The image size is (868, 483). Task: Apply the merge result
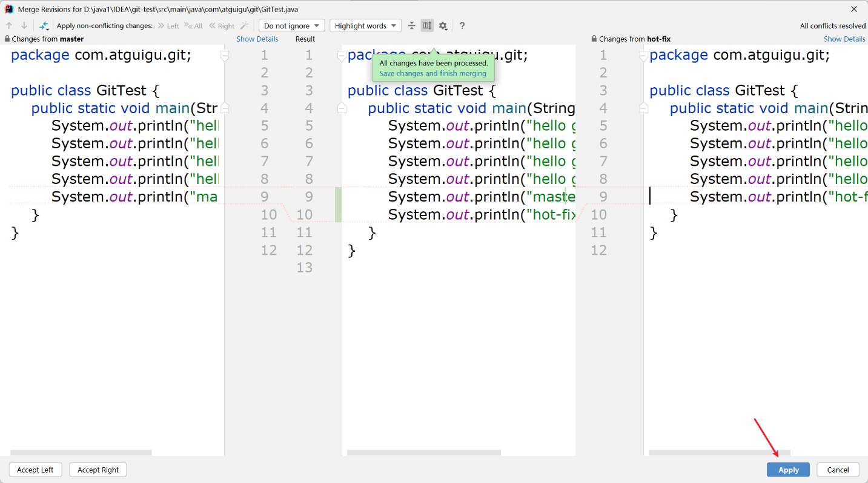pos(788,470)
